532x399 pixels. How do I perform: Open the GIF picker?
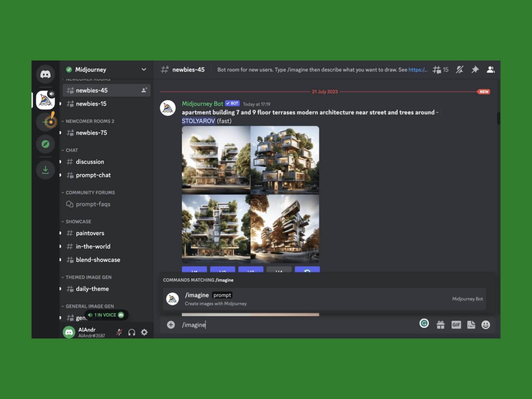(x=456, y=325)
